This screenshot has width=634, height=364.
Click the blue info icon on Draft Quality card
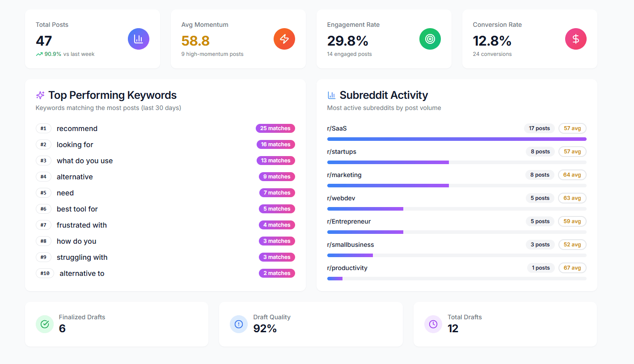point(238,324)
